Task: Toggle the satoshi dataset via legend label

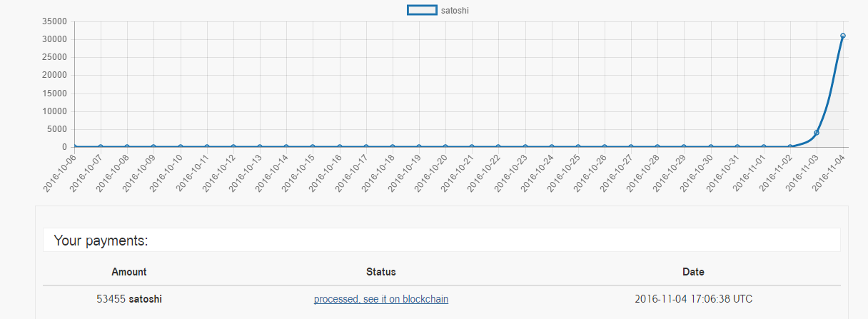Action: pyautogui.click(x=455, y=11)
